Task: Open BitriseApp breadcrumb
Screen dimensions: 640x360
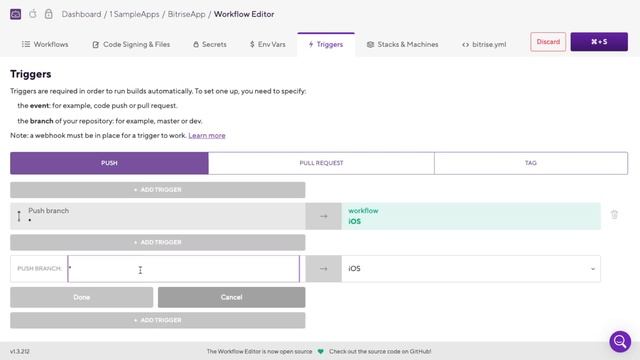Action: pos(187,14)
